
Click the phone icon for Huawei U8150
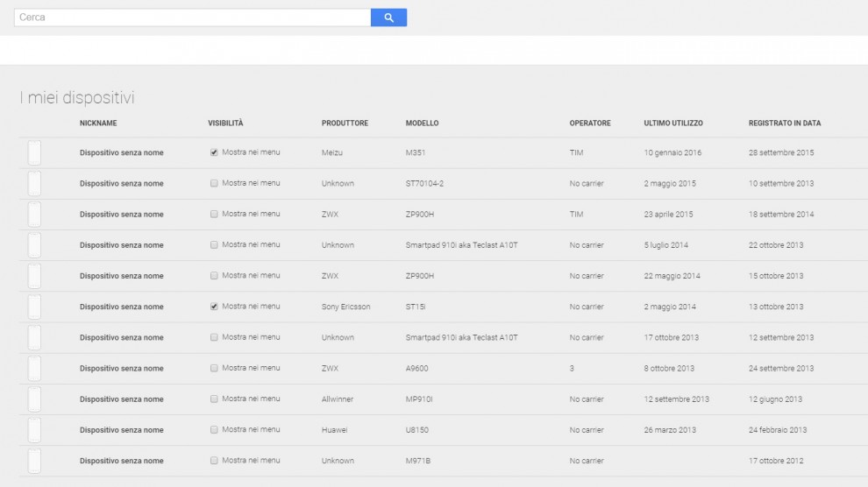tap(34, 430)
